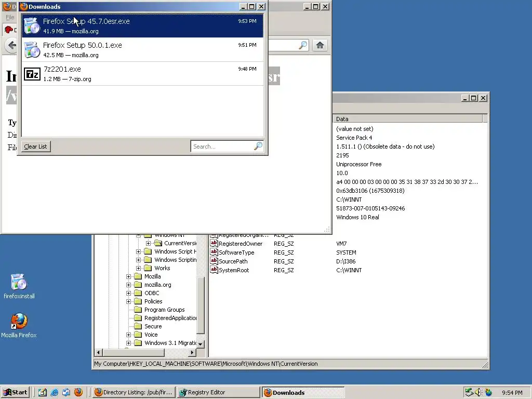
Task: Click the Downloads taskbar button
Action: [x=303, y=392]
